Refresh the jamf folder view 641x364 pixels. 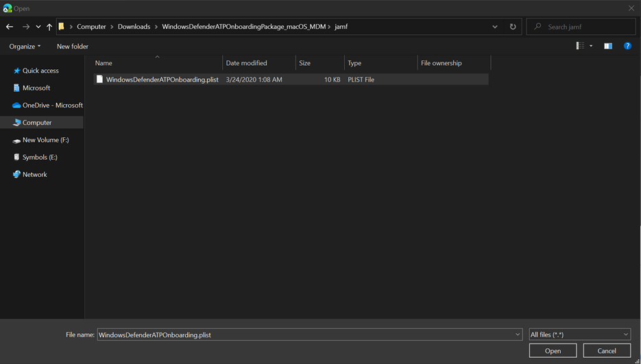pyautogui.click(x=513, y=27)
